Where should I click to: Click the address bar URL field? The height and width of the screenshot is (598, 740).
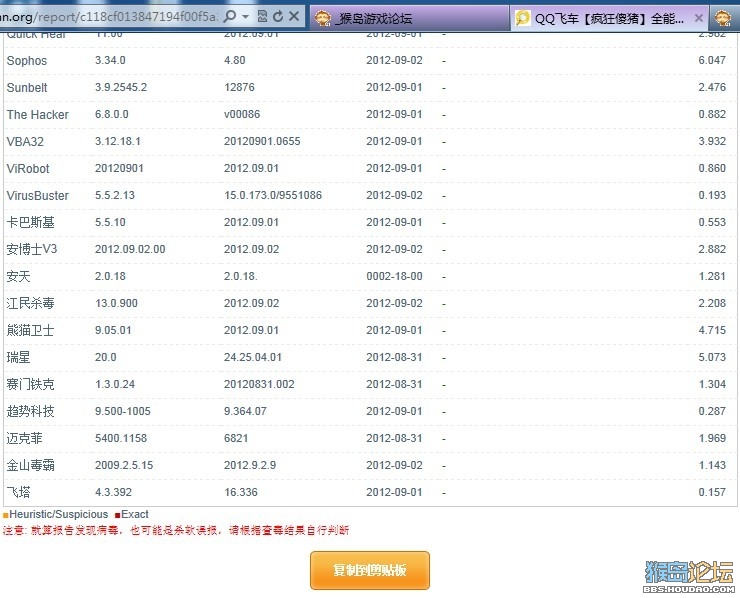pos(109,17)
